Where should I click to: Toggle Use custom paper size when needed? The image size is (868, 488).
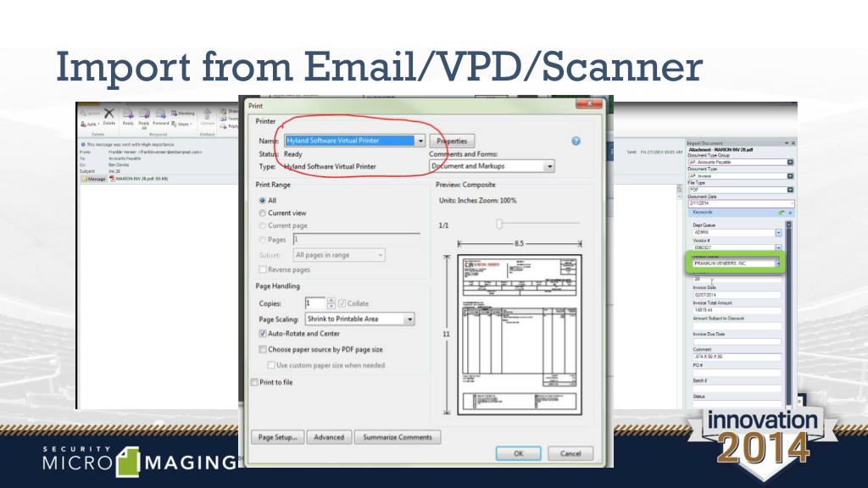(x=271, y=365)
